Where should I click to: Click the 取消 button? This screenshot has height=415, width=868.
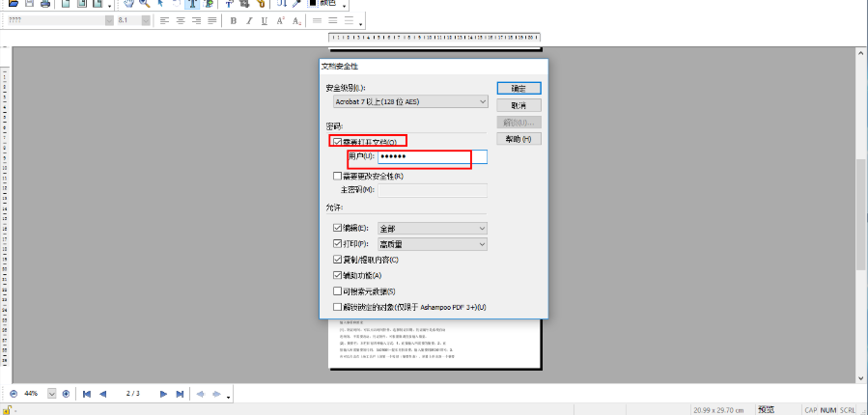point(518,105)
